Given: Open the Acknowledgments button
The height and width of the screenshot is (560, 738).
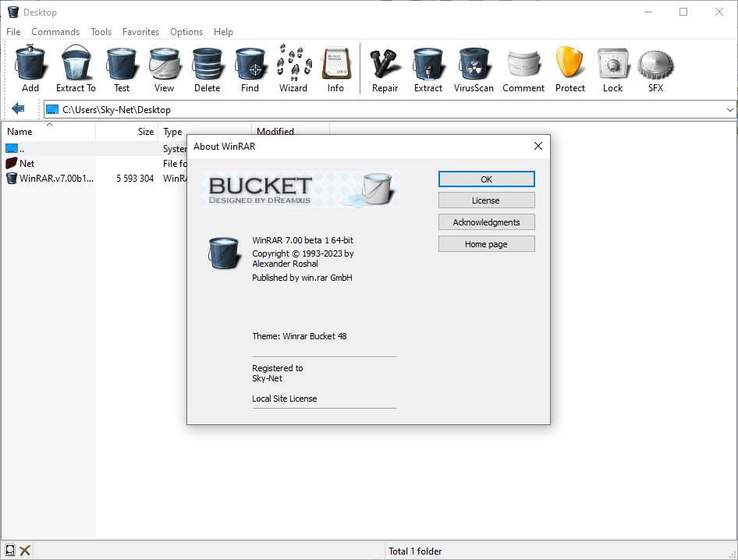Looking at the screenshot, I should point(486,222).
